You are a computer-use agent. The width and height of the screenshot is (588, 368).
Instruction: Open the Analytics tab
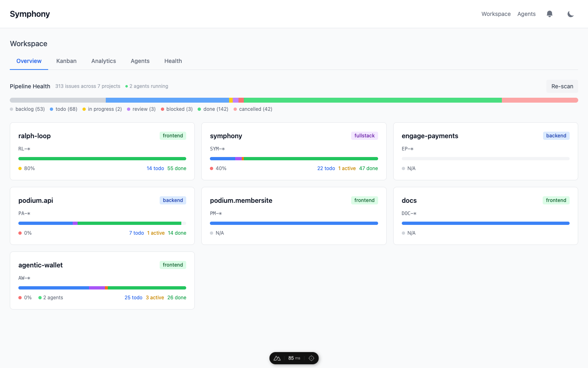point(103,61)
